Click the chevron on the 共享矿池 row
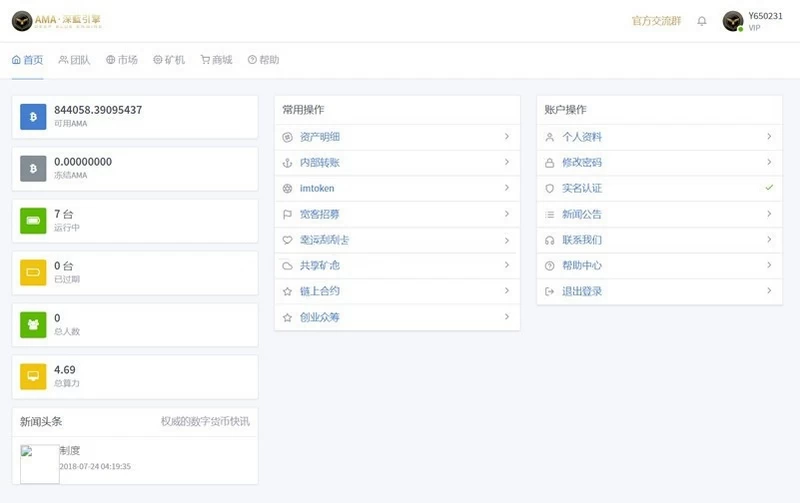The width and height of the screenshot is (800, 503). click(x=507, y=265)
